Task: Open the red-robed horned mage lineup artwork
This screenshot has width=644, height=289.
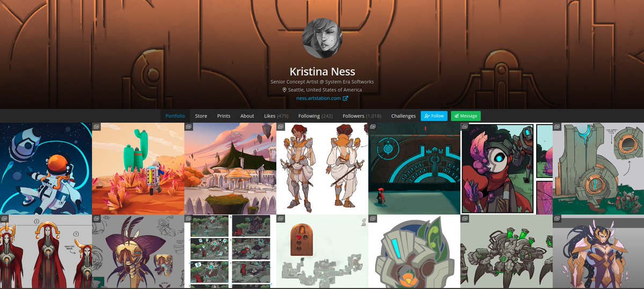Action: pos(46,252)
